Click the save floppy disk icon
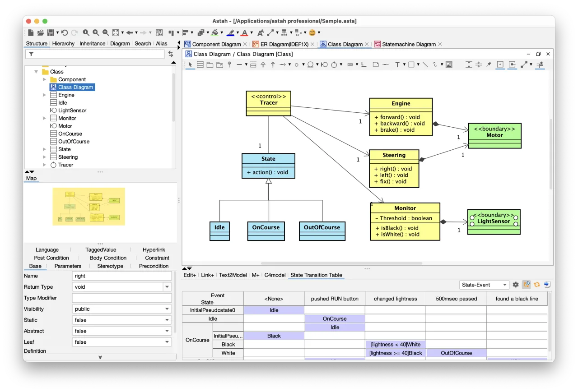Image resolution: width=578 pixels, height=392 pixels. [51, 32]
